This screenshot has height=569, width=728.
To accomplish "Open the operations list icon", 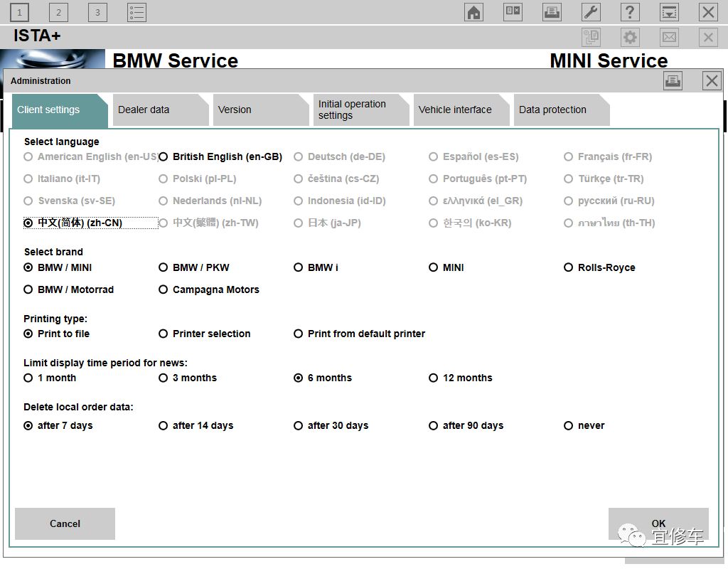I will [x=137, y=13].
